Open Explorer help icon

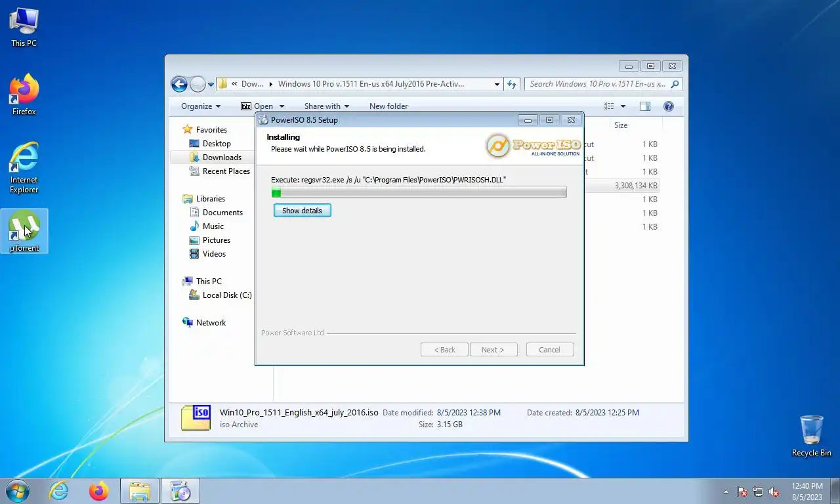[x=669, y=106]
